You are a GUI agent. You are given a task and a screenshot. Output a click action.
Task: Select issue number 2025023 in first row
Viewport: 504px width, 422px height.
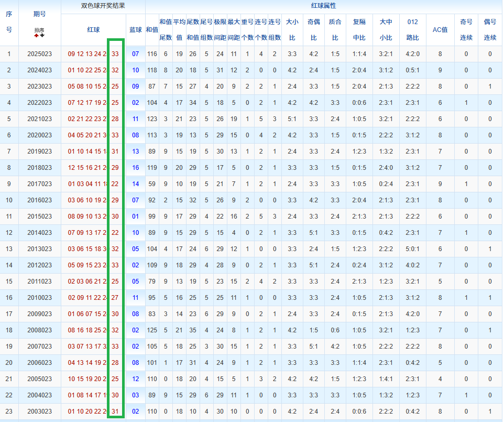(x=39, y=54)
